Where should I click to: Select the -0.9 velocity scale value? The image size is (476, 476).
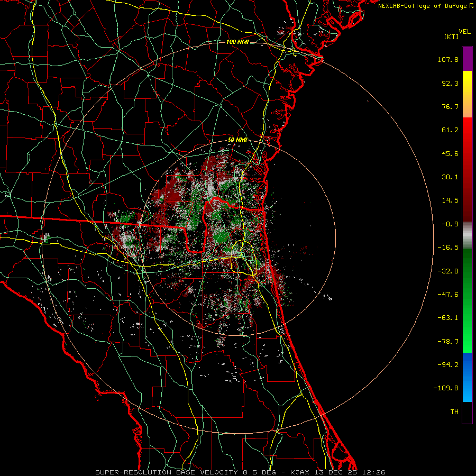pyautogui.click(x=450, y=224)
